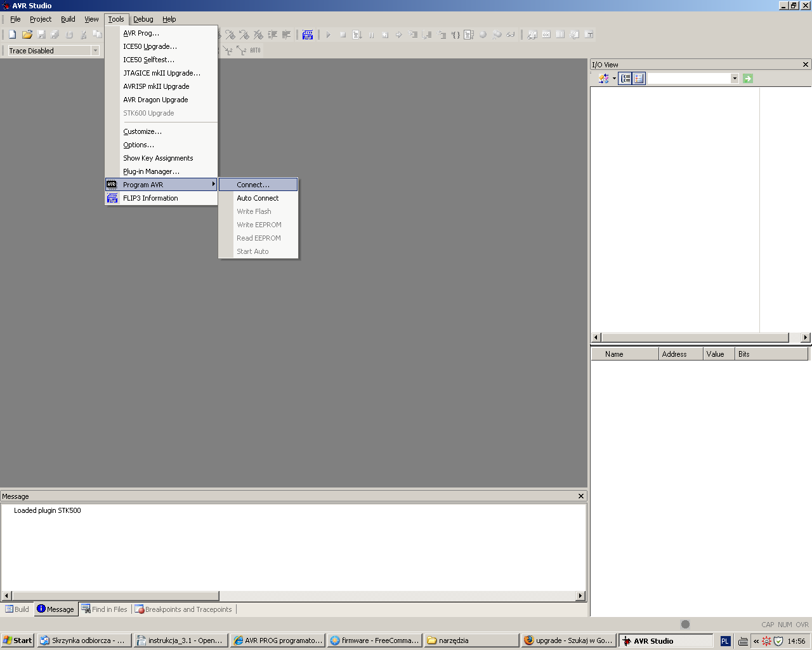812x650 pixels.
Task: Click the watch window toolbar icon
Action: (x=532, y=35)
